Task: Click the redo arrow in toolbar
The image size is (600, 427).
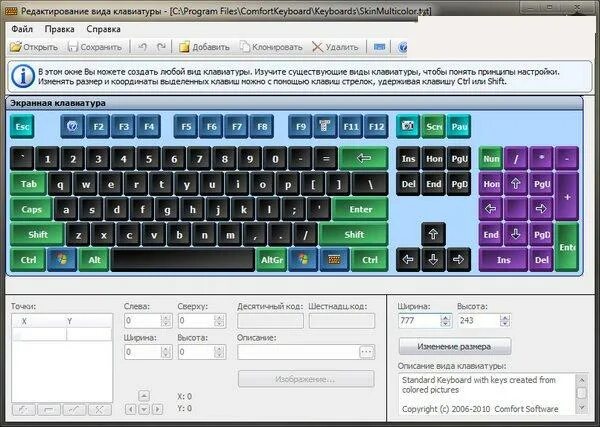Action: [x=161, y=47]
